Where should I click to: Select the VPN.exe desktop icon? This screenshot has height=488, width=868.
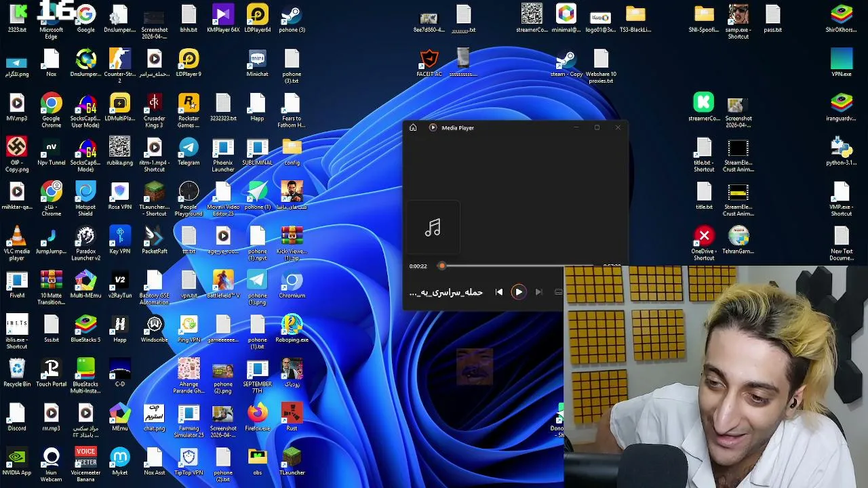842,62
